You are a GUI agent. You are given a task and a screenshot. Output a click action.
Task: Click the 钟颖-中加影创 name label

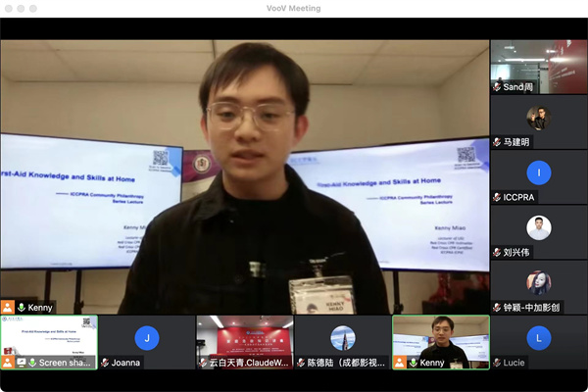(x=531, y=308)
